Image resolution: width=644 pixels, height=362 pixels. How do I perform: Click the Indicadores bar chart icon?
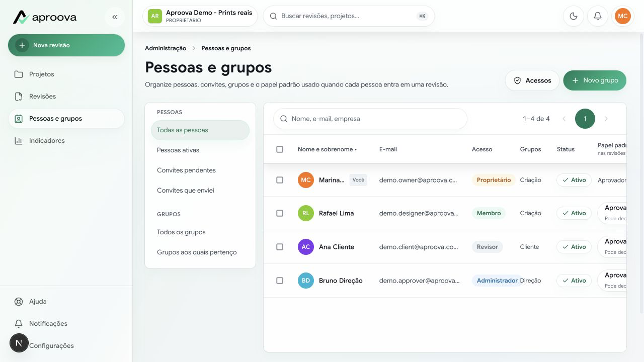(x=19, y=141)
